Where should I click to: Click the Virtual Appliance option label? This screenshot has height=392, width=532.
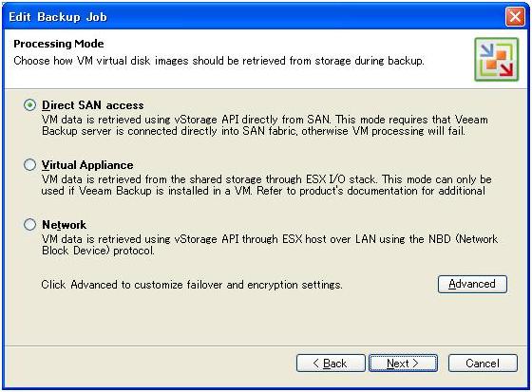click(x=87, y=165)
